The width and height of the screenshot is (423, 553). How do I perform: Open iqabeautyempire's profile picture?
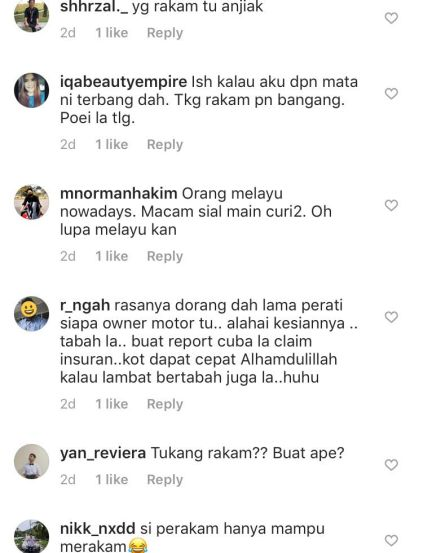[31, 90]
